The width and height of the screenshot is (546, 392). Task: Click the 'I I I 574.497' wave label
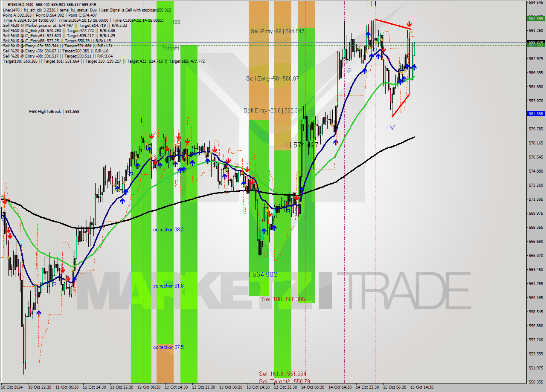(300, 145)
